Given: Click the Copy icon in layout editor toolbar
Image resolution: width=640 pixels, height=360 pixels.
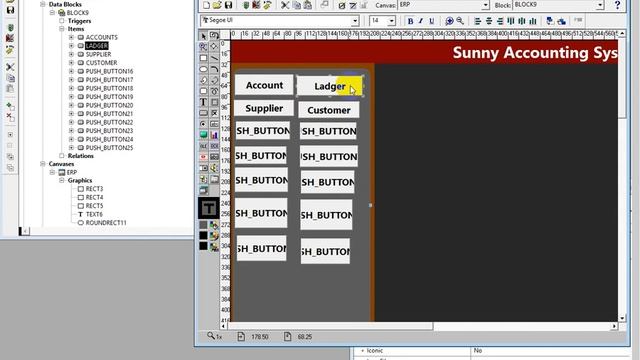Looking at the screenshot, I should point(296,5).
